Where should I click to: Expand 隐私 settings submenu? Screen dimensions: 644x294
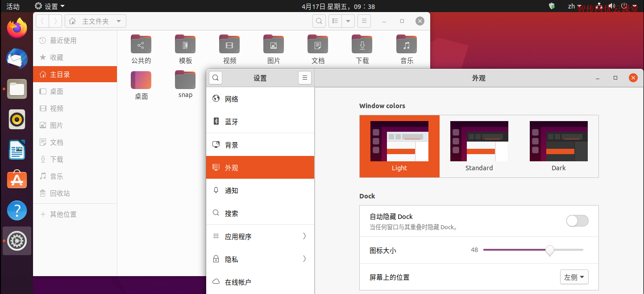[260, 259]
